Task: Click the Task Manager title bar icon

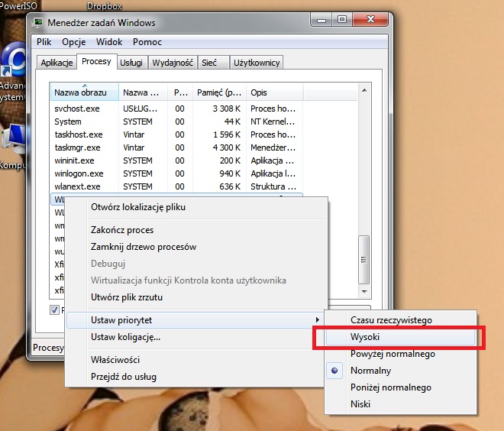Action: click(x=38, y=23)
